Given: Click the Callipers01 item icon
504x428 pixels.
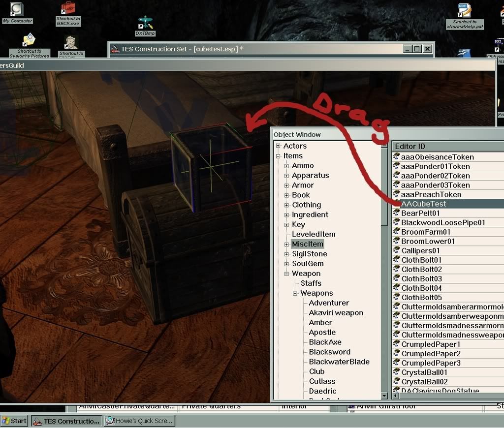Looking at the screenshot, I should [x=396, y=250].
